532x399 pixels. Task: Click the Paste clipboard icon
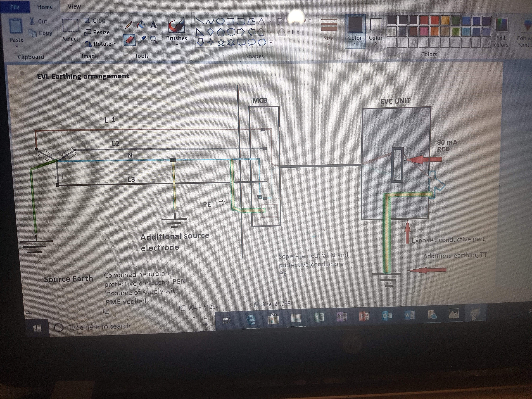pos(16,26)
